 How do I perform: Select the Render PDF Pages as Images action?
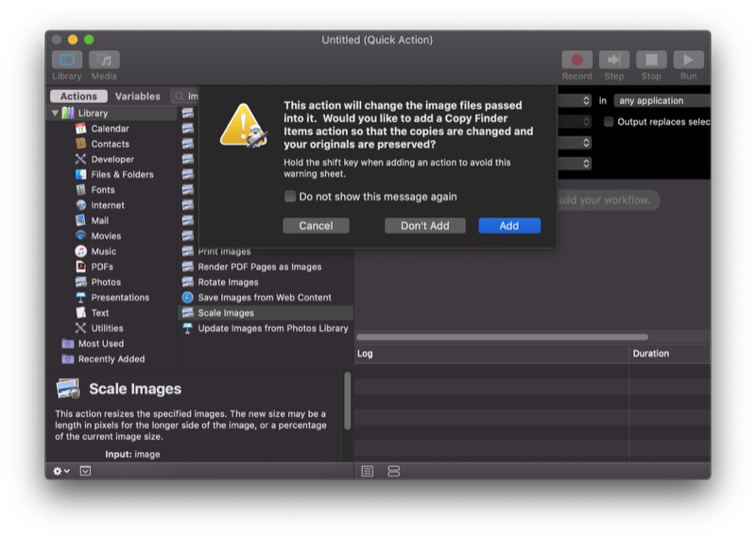(266, 267)
